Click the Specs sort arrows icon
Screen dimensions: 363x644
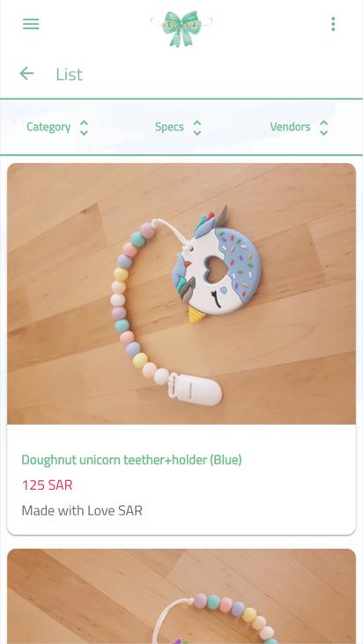(x=197, y=128)
